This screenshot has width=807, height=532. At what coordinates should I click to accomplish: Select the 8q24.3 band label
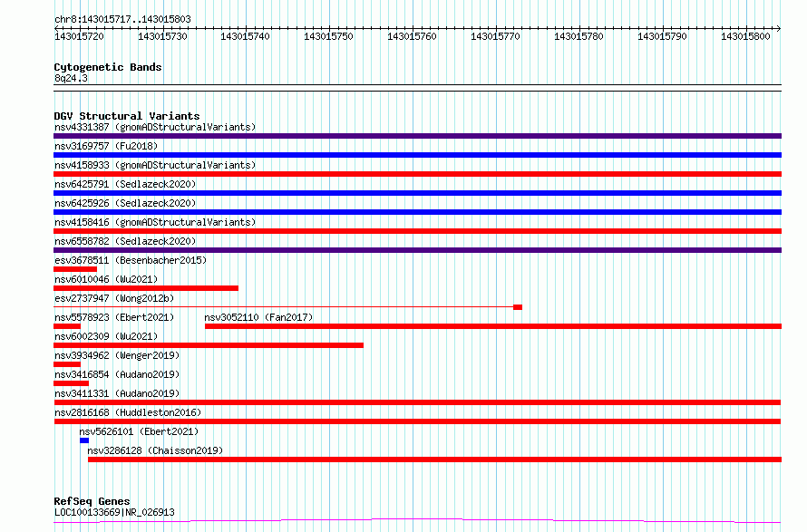(x=71, y=78)
